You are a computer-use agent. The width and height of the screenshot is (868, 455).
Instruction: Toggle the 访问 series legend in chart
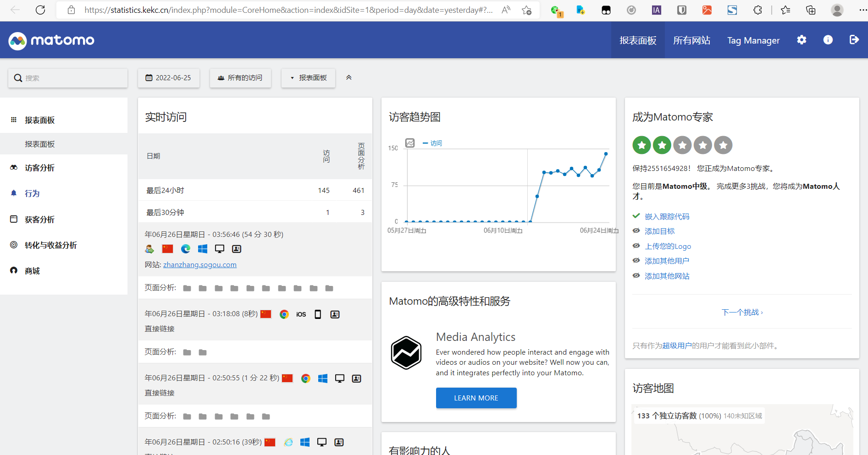pos(432,143)
